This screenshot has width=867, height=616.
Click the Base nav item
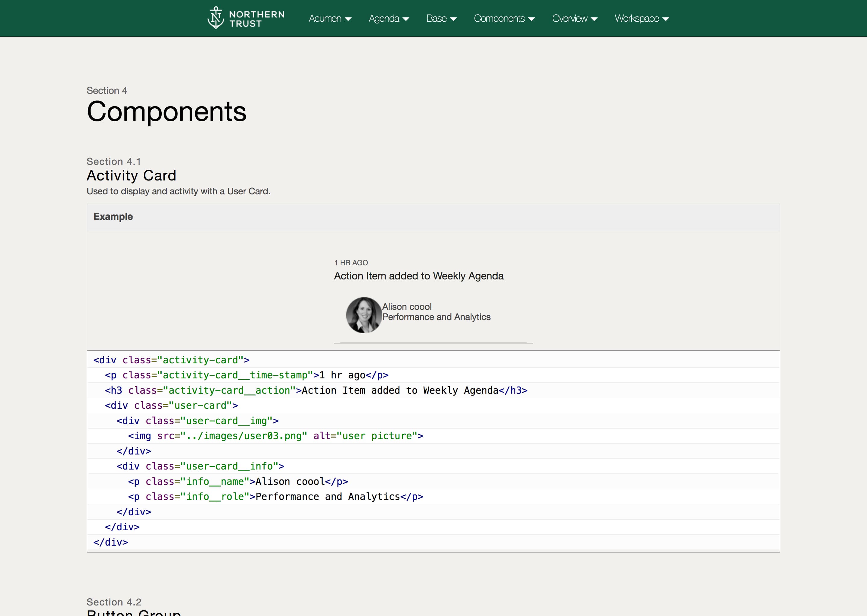[436, 19]
